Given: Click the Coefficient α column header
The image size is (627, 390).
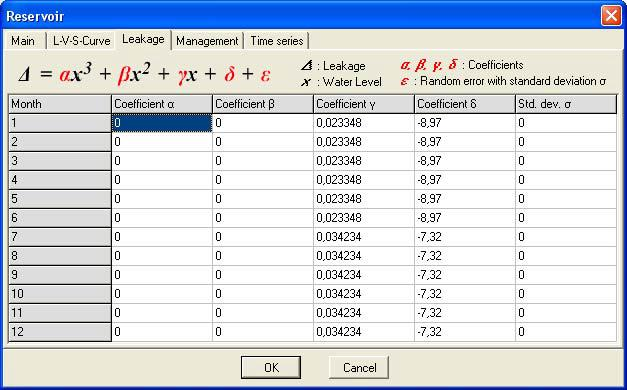Looking at the screenshot, I should click(x=162, y=104).
